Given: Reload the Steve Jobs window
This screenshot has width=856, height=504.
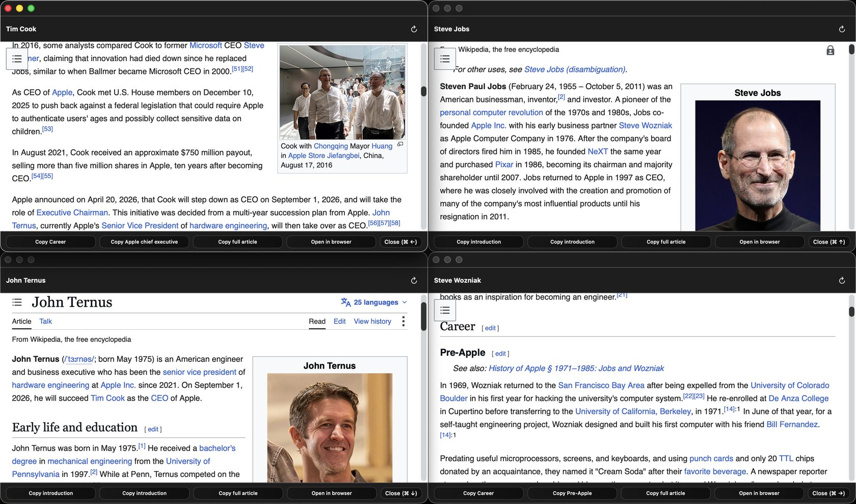Looking at the screenshot, I should point(842,29).
